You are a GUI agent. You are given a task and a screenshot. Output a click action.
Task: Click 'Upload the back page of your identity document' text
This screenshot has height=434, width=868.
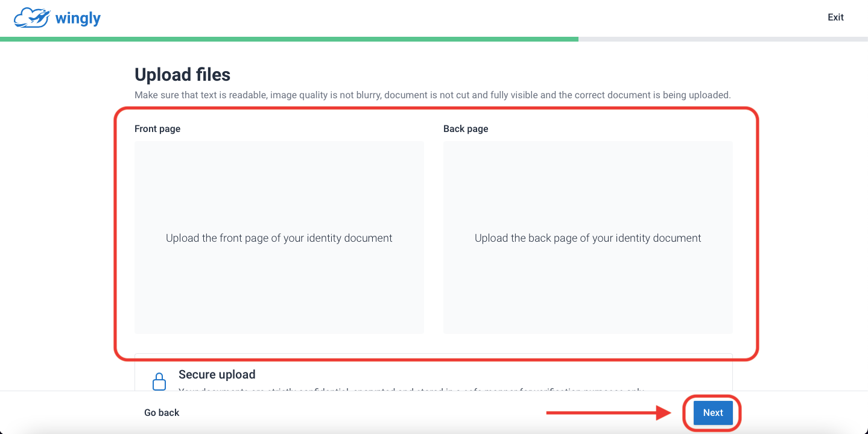(x=588, y=238)
